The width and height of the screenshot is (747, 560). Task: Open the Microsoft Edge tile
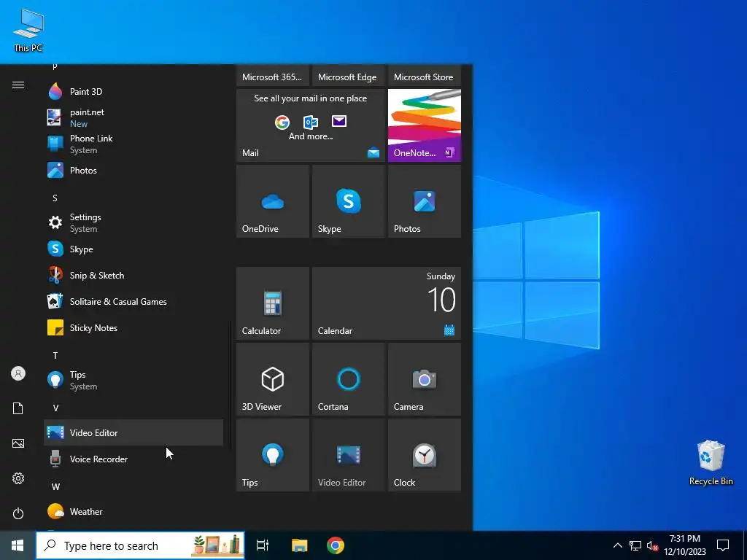click(349, 76)
